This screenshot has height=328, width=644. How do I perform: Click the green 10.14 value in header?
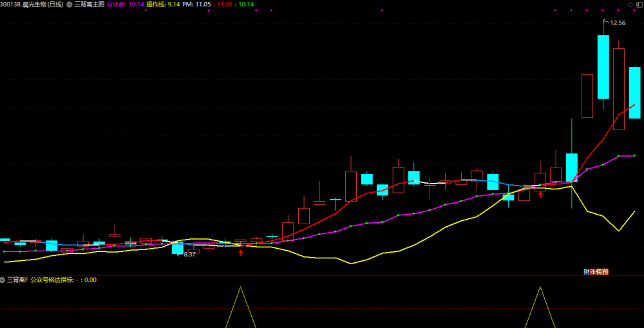[x=245, y=5]
